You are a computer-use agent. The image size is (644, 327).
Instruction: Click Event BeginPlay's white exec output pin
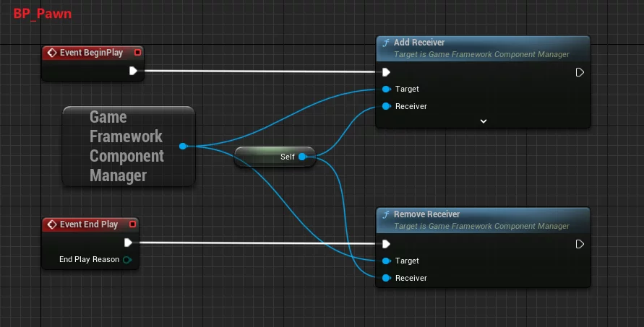133,71
